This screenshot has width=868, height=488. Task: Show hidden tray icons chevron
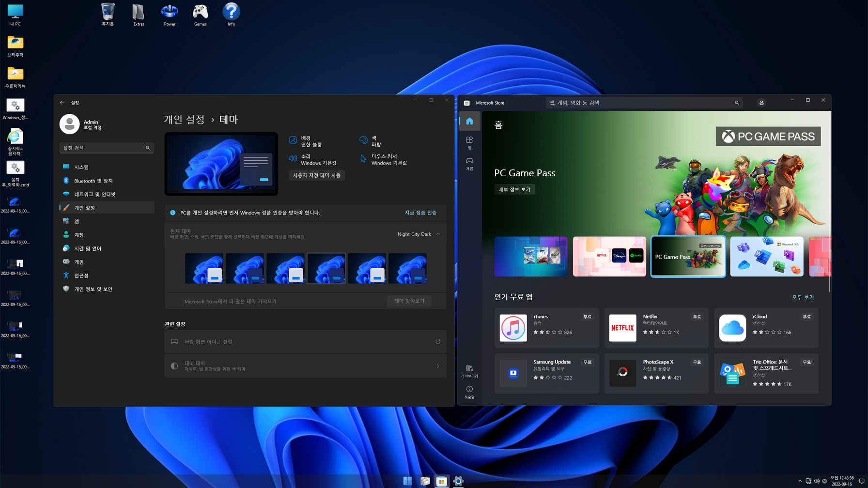[800, 481]
